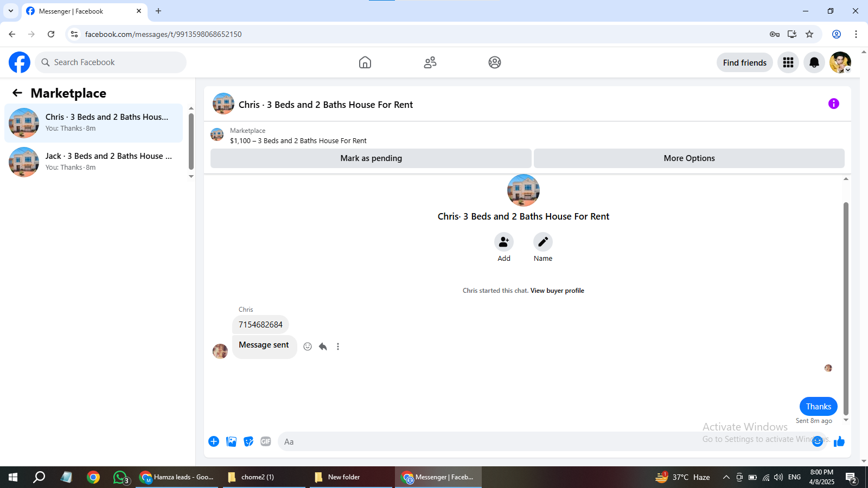868x488 pixels.
Task: Select the Messenger | Facebook browser tab
Action: point(84,11)
